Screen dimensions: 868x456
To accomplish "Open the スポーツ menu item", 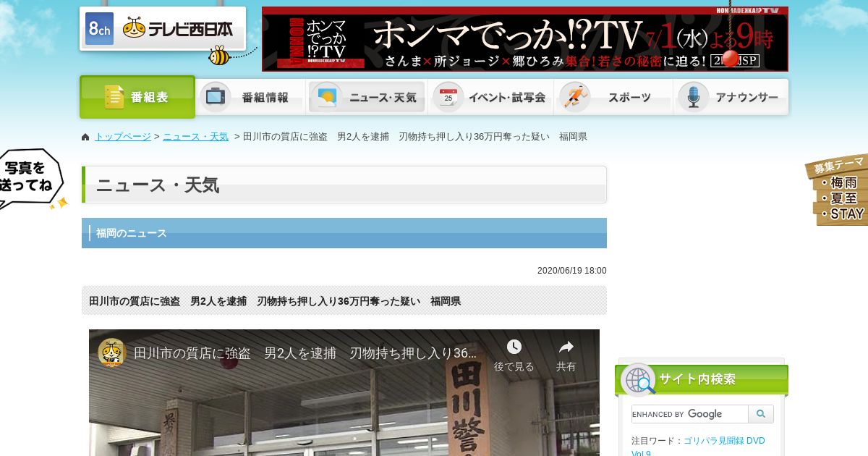I will pos(613,97).
